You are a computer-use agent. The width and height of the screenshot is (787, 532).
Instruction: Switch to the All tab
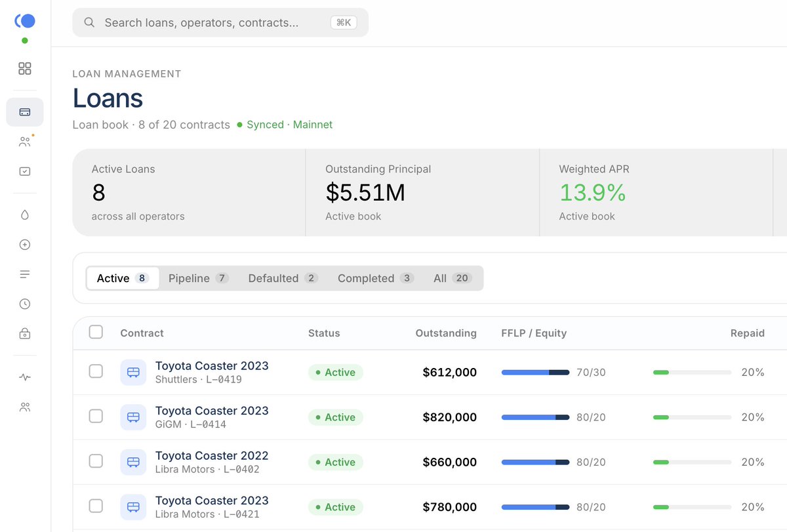[453, 278]
